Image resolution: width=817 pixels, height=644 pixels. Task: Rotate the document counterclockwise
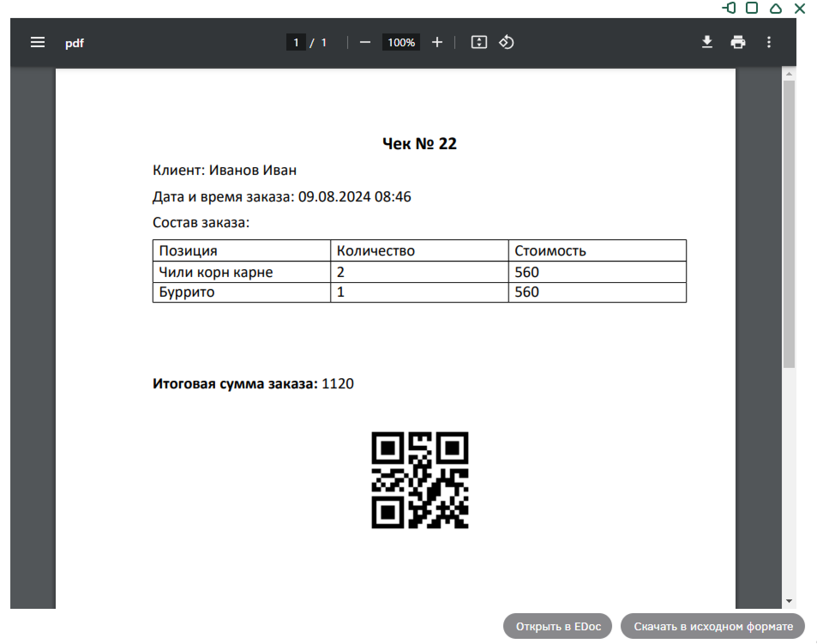506,42
